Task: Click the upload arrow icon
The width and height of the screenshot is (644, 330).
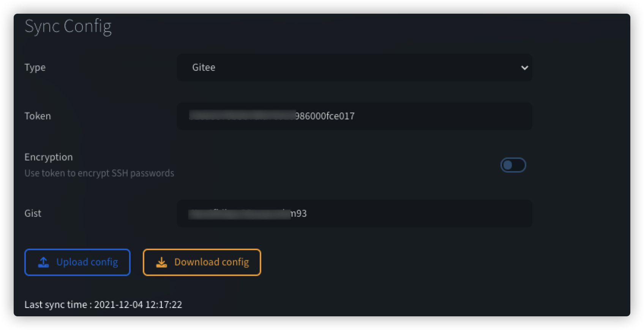Action: 44,262
